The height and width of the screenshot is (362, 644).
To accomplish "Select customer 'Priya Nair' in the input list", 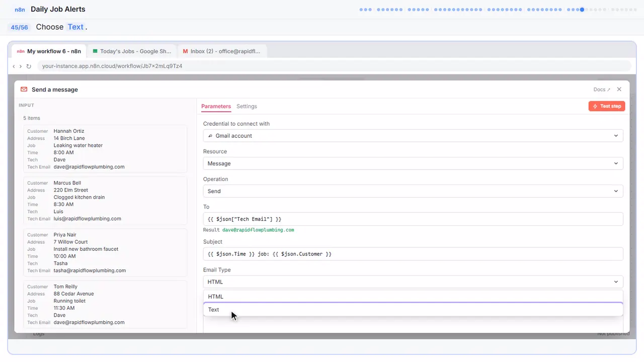I will coord(66,235).
